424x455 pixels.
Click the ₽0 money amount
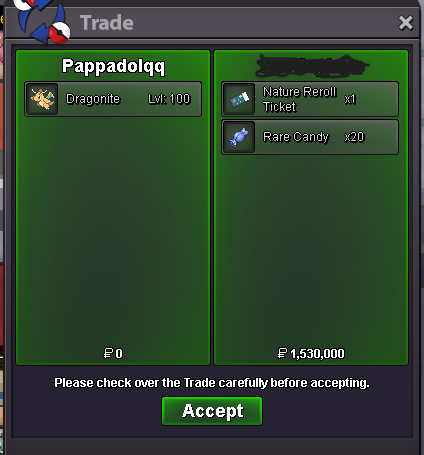[x=113, y=353]
